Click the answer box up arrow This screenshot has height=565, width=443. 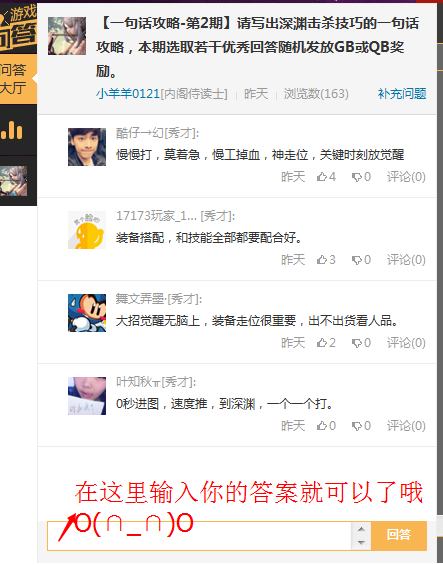tap(362, 529)
